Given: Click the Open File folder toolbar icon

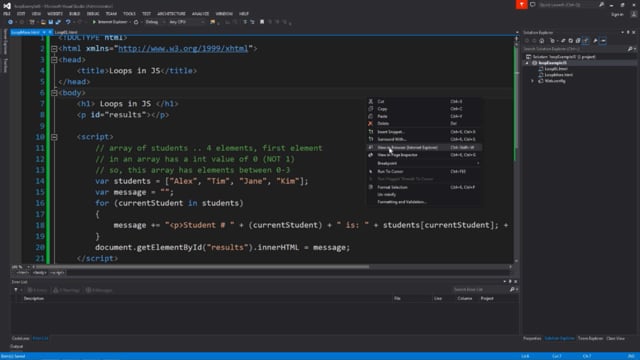Looking at the screenshot, I should pos(43,22).
